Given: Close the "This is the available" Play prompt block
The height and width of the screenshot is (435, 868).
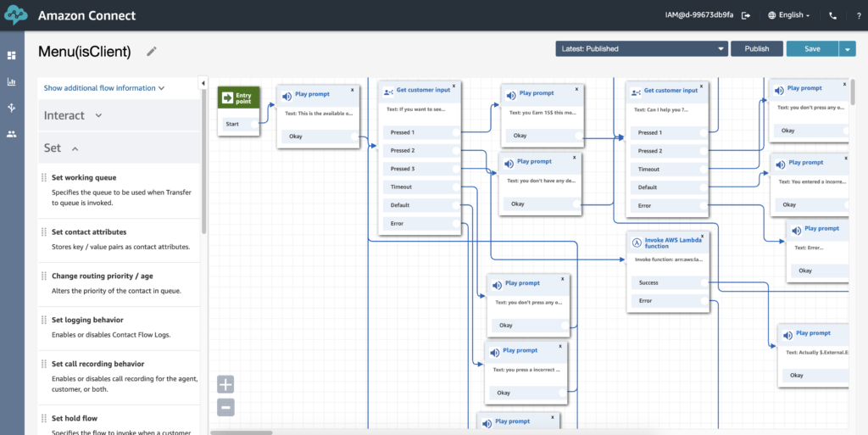Looking at the screenshot, I should pyautogui.click(x=353, y=89).
